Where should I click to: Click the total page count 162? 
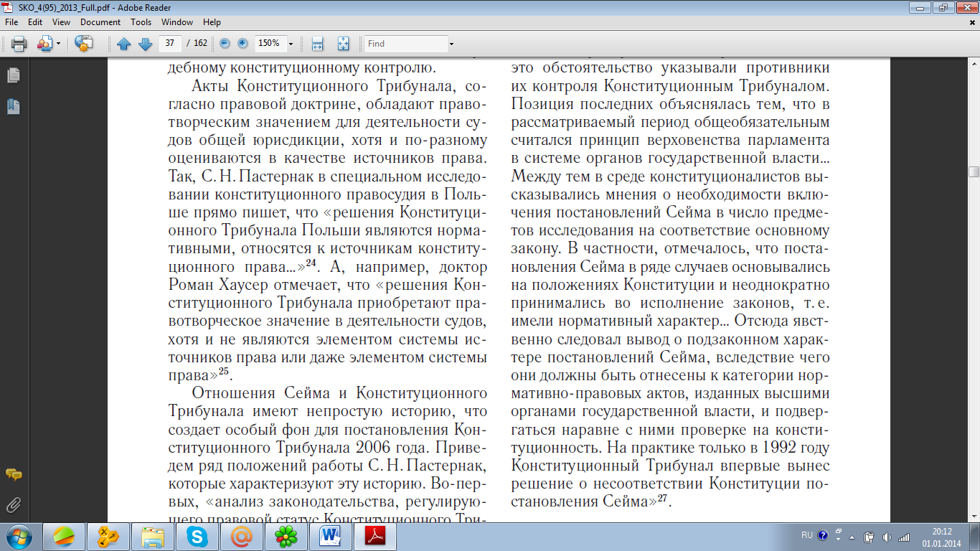pyautogui.click(x=200, y=43)
